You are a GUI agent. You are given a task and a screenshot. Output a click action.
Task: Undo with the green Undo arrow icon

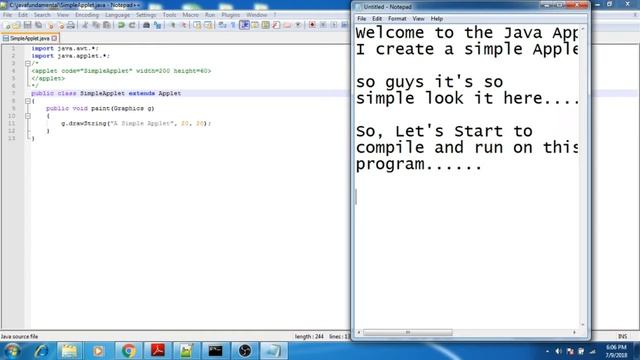tap(121, 25)
